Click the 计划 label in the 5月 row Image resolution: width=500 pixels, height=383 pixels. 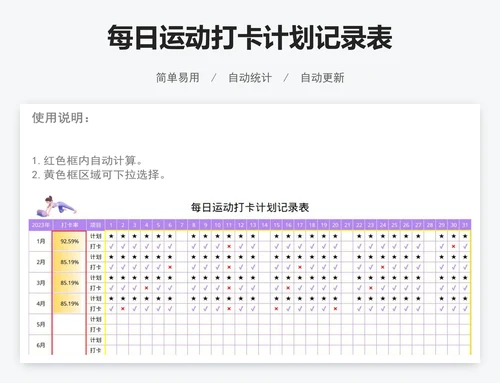96,319
